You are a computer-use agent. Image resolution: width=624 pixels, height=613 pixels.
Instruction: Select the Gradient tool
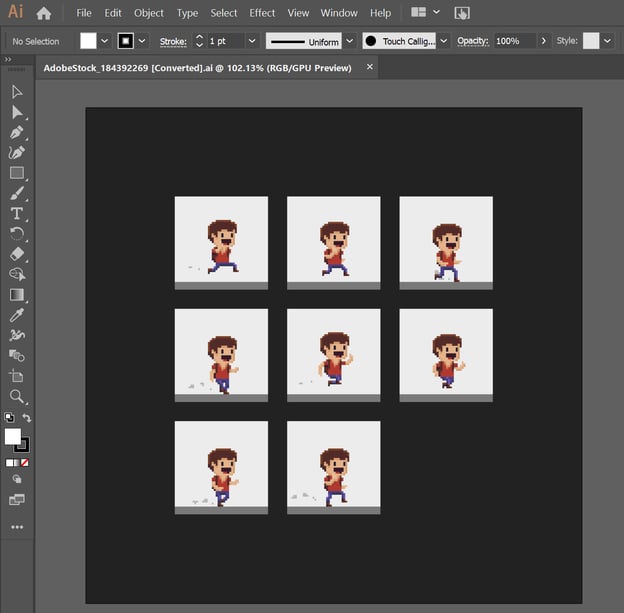tap(17, 295)
